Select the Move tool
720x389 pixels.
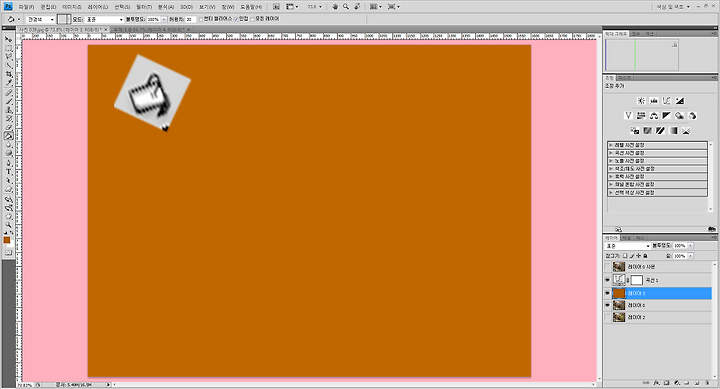pyautogui.click(x=8, y=40)
